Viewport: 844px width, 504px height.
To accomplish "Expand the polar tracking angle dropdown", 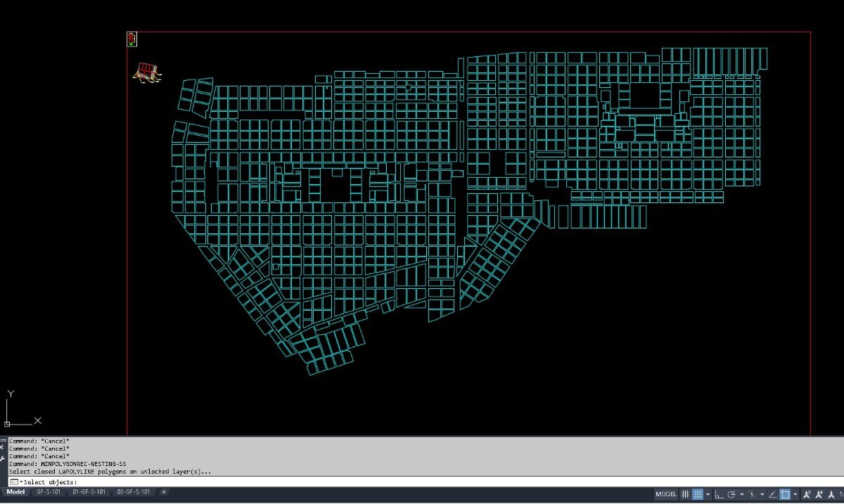I will click(742, 494).
